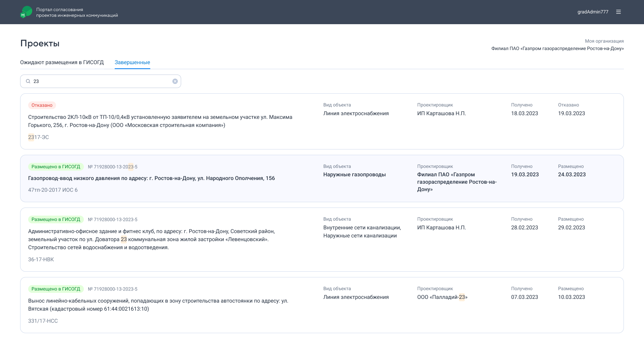Image resolution: width=644 pixels, height=360 pixels.
Task: Click received date 07.03.2023
Action: coord(525,297)
